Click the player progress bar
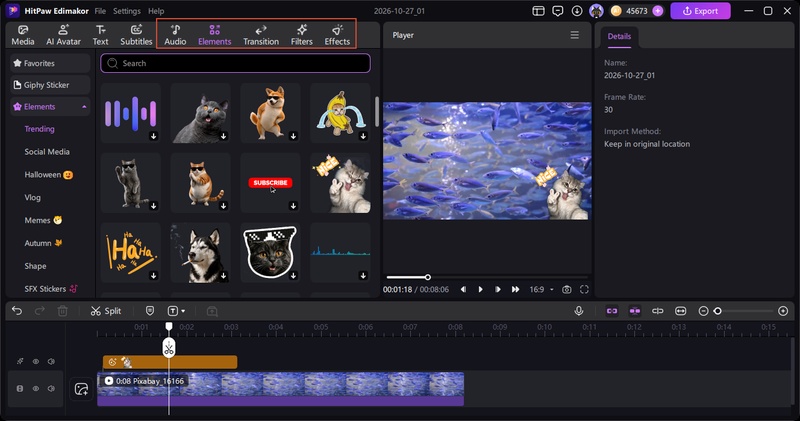 (x=487, y=277)
